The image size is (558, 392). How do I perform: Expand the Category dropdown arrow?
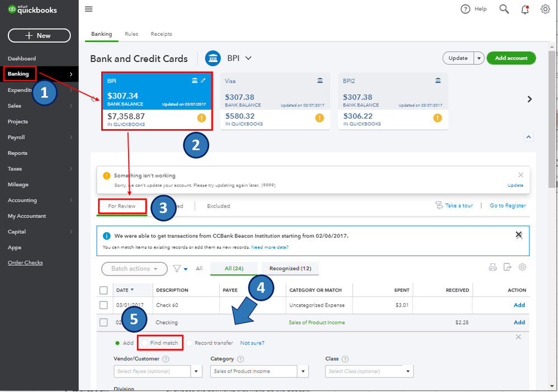(303, 371)
